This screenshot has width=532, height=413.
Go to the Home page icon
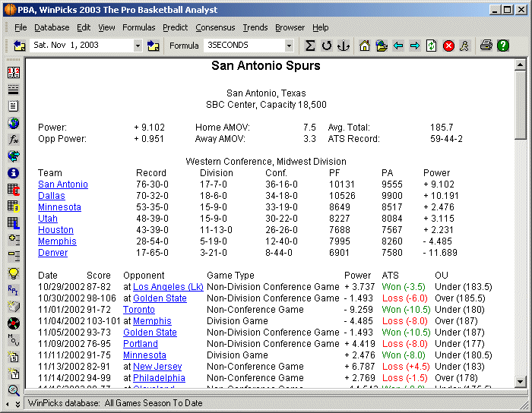tap(365, 46)
